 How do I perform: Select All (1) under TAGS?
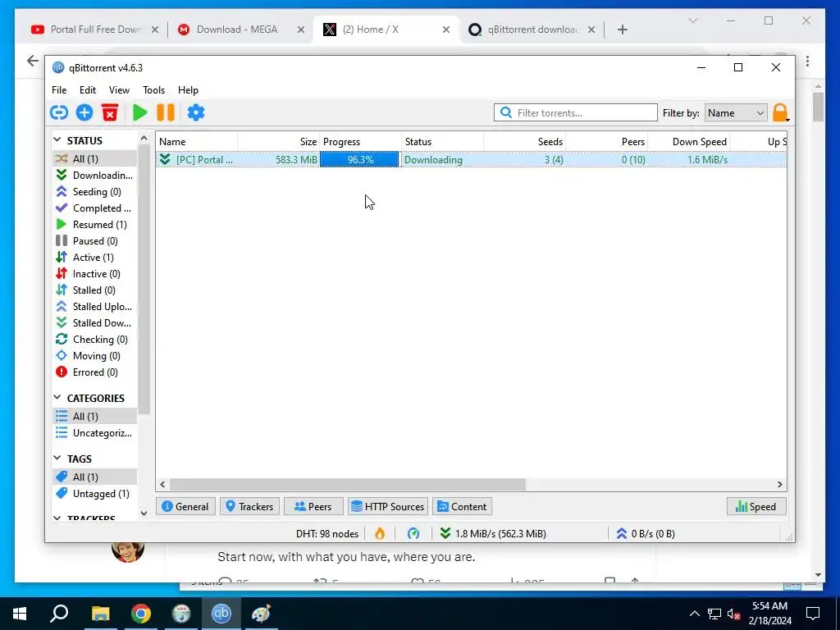pos(95,477)
